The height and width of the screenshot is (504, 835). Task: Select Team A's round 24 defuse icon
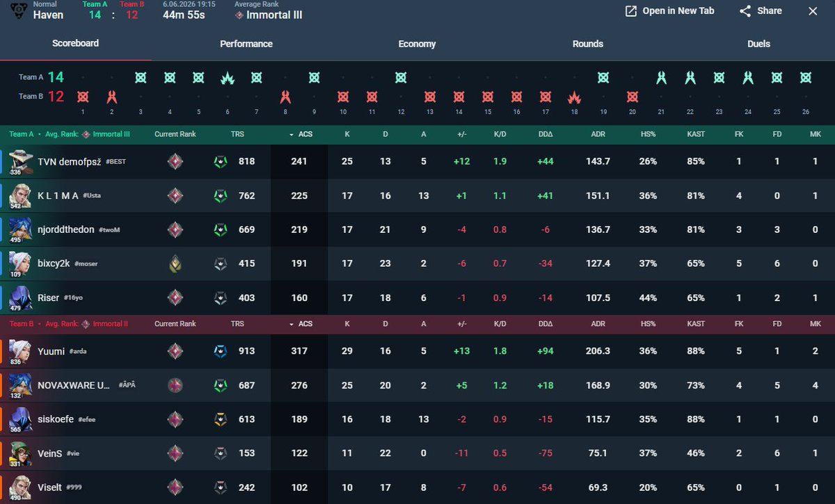(748, 77)
